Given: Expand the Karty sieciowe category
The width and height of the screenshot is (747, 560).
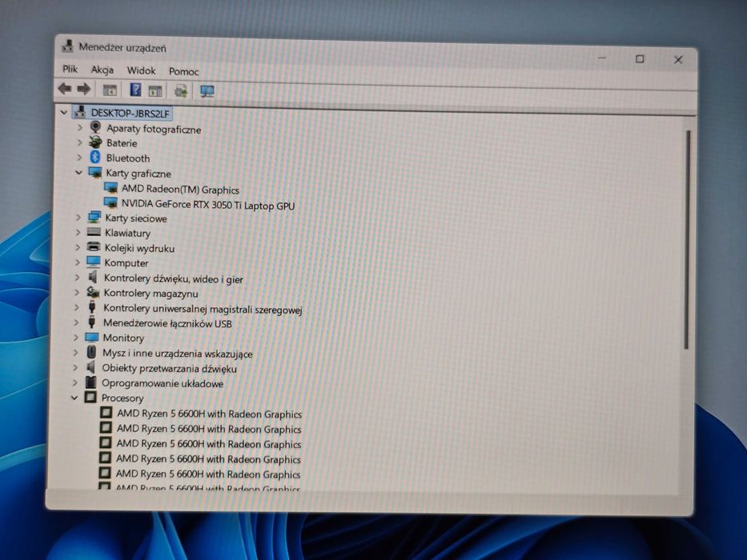Looking at the screenshot, I should coord(78,218).
